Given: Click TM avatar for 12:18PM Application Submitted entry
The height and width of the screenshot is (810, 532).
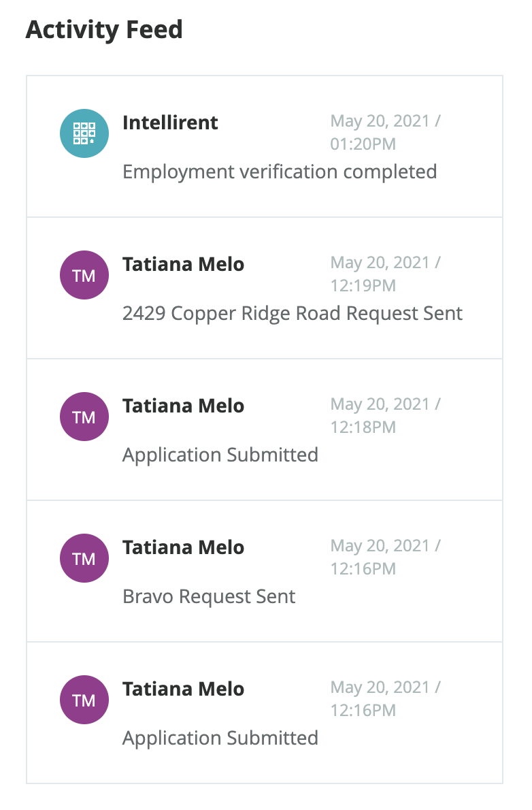Looking at the screenshot, I should point(84,417).
